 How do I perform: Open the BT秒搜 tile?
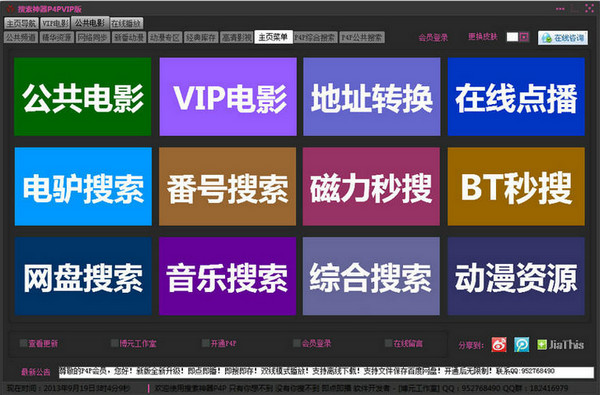(x=516, y=186)
